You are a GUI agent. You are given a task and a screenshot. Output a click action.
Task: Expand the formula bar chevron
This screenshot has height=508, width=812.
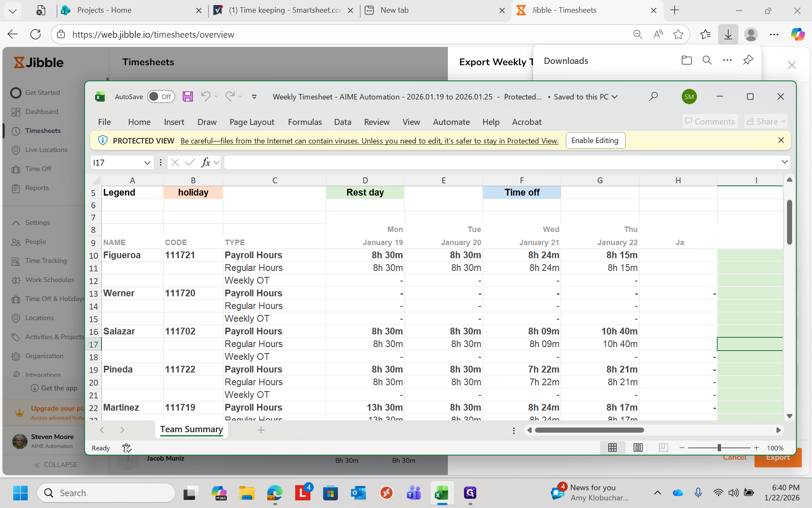click(x=785, y=162)
